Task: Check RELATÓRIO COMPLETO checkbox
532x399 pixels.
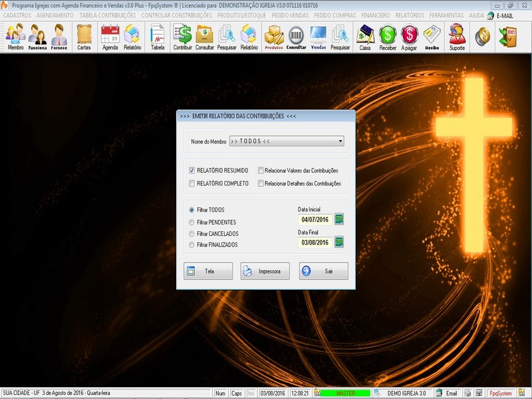Action: click(x=192, y=184)
